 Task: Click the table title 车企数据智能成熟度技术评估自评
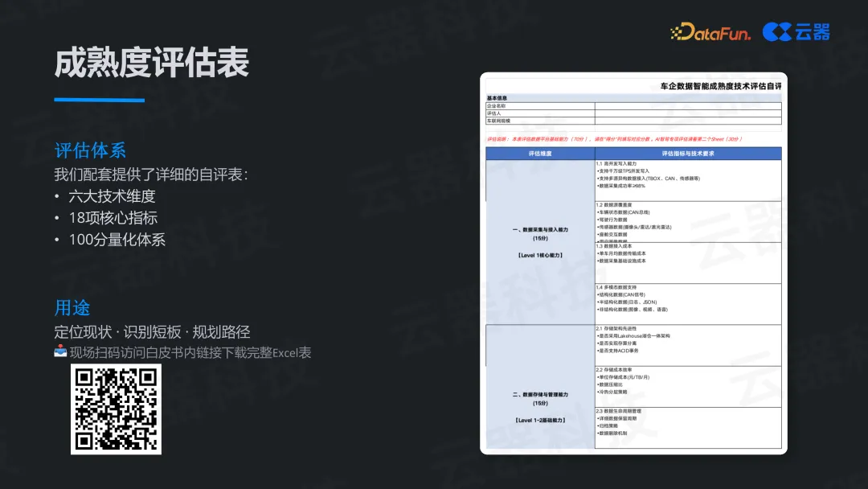tap(721, 86)
